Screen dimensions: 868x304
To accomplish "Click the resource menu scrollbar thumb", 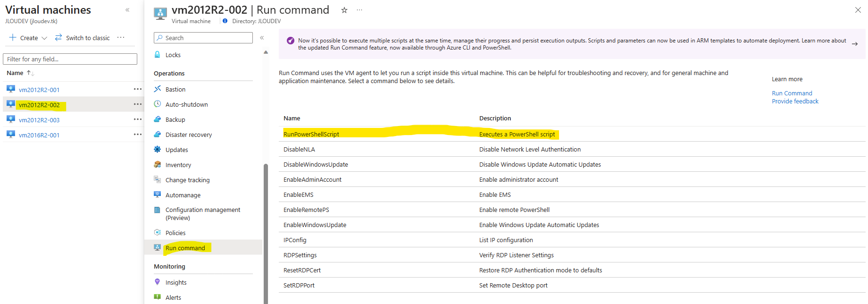I will [266, 234].
